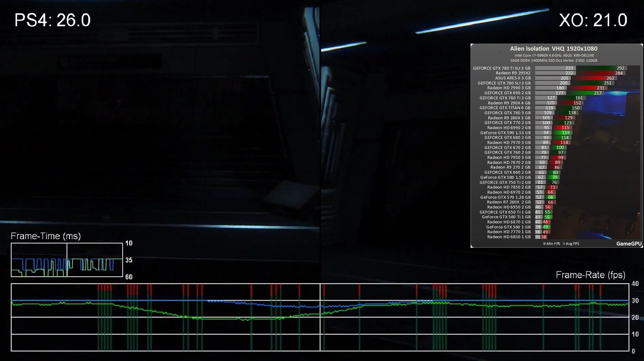The height and width of the screenshot is (361, 644).
Task: Click the GEFORCE GTX 750 Ti 2 GB label
Action: 505,183
